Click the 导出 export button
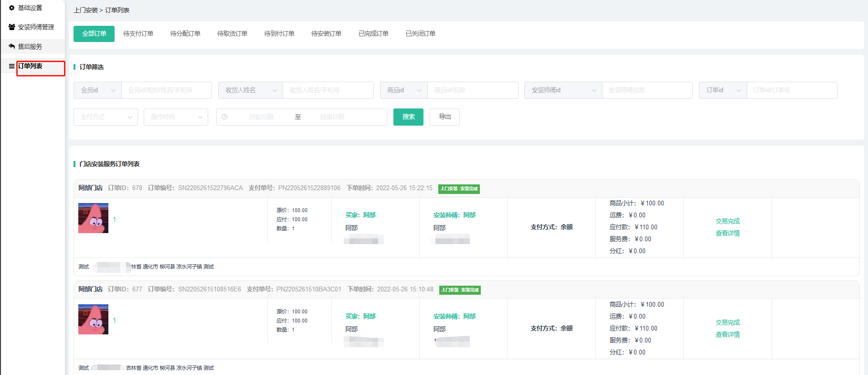This screenshot has width=868, height=375. pos(445,117)
